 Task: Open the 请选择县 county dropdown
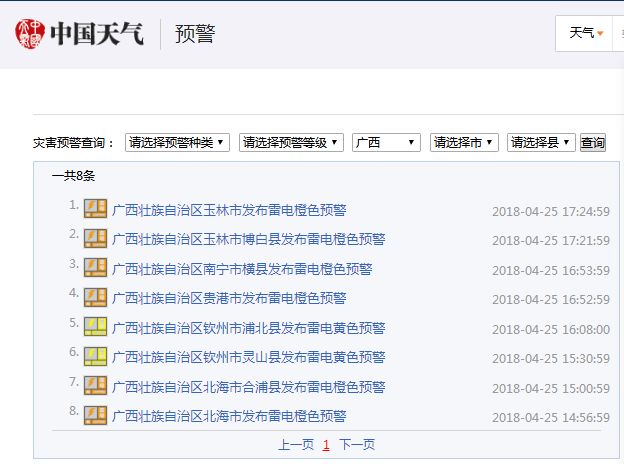tap(541, 142)
